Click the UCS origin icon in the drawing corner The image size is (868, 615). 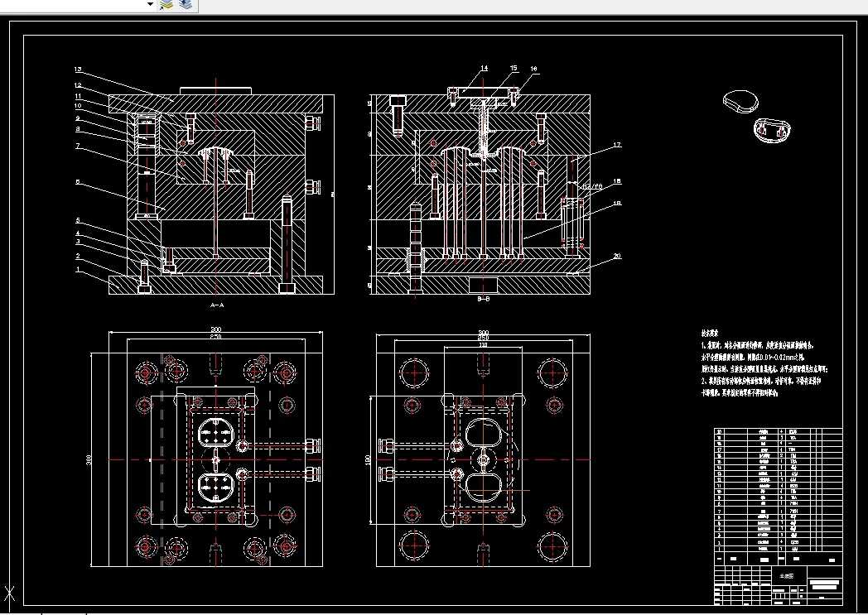pyautogui.click(x=9, y=594)
